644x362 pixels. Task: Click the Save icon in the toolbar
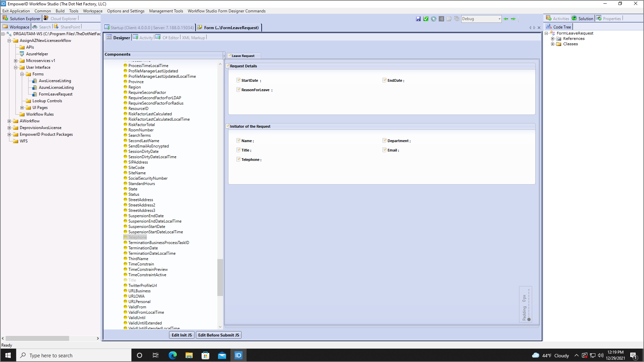tap(418, 19)
